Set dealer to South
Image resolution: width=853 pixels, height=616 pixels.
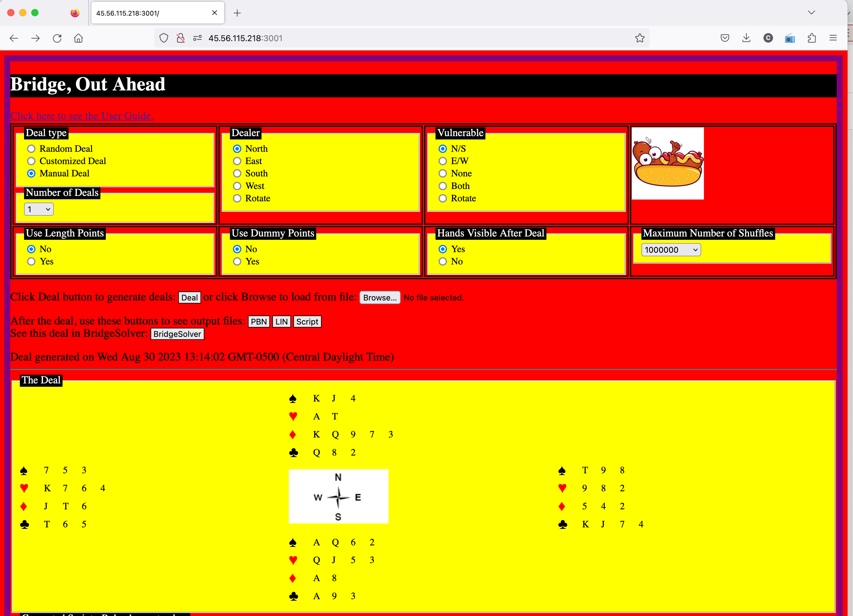(x=237, y=174)
